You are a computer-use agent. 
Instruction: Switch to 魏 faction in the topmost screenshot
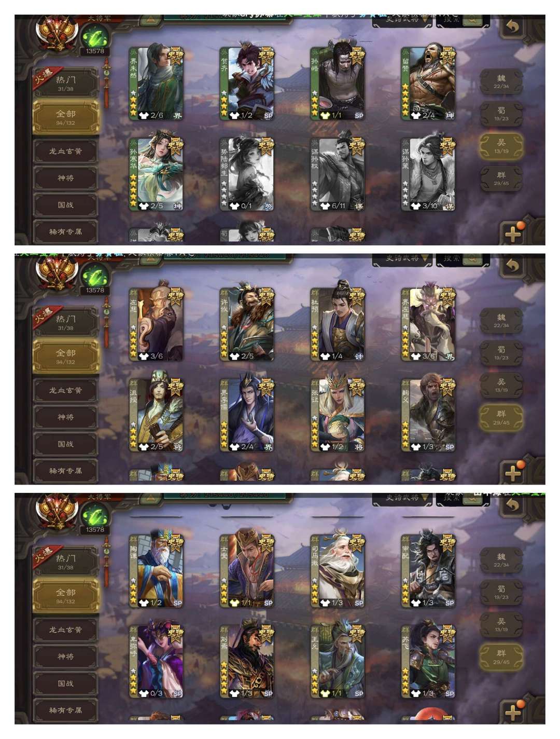[501, 81]
